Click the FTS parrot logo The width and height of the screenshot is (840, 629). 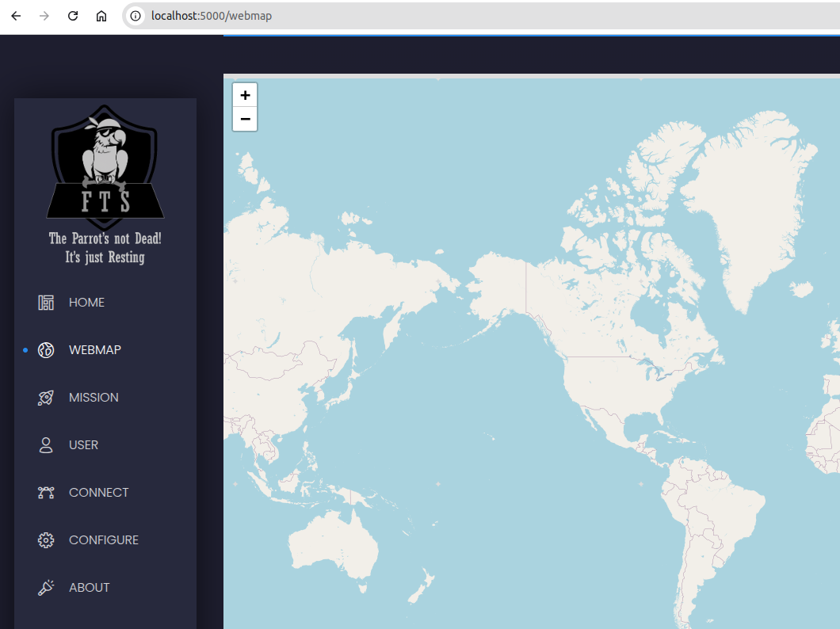(105, 167)
